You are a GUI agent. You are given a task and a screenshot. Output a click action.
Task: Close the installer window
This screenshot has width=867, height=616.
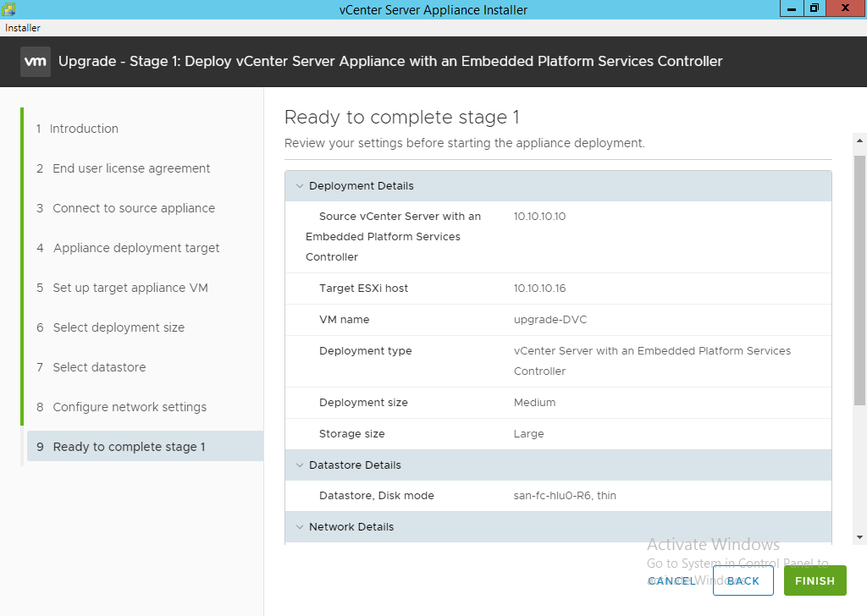846,8
